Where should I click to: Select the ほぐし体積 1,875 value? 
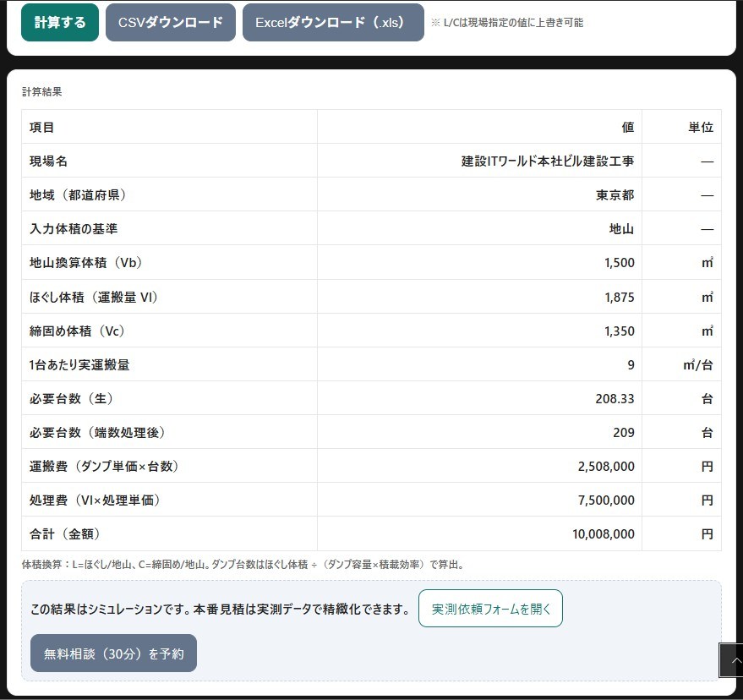(x=619, y=298)
